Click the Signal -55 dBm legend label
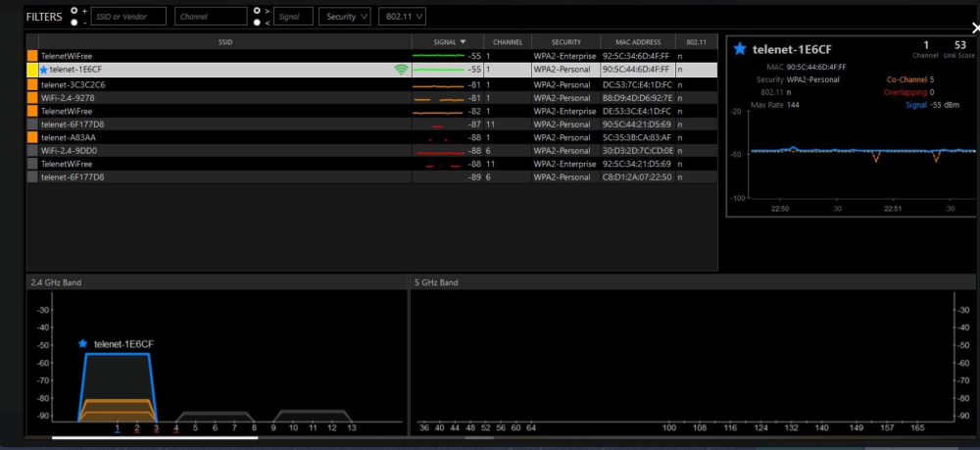Viewport: 980px width, 450px height. click(932, 105)
